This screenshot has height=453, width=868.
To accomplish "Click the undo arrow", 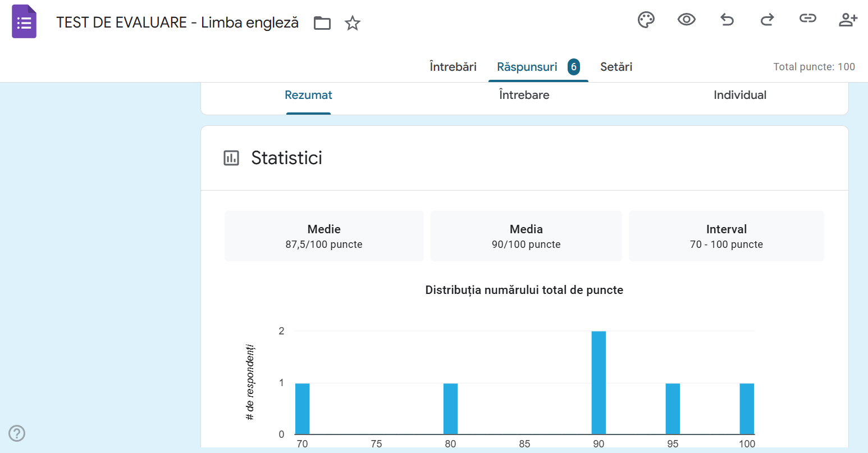I will 727,20.
